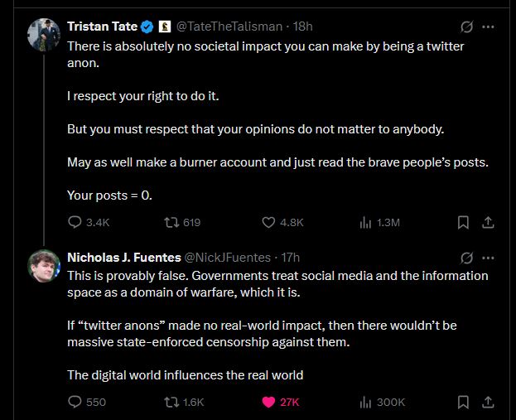Reply to Tristan Tate's tweet
Viewport: 516px width, 420px height.
(75, 222)
